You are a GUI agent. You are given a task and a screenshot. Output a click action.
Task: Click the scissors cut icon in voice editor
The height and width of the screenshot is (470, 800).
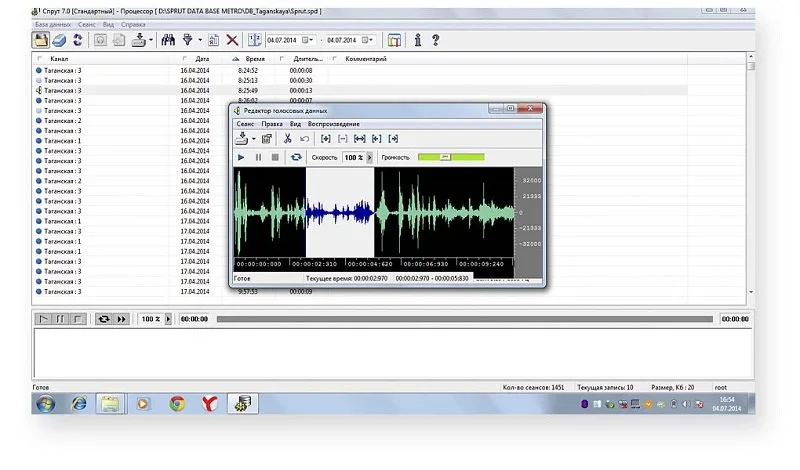288,139
